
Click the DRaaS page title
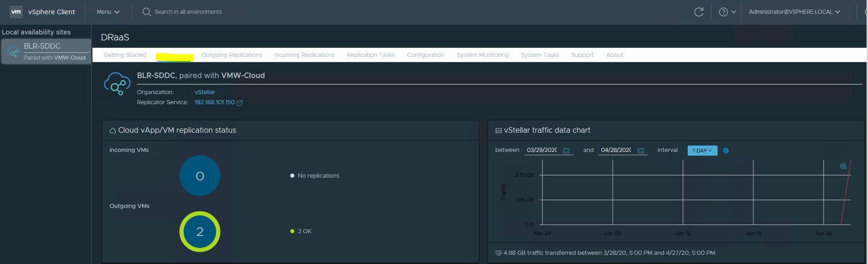point(115,38)
